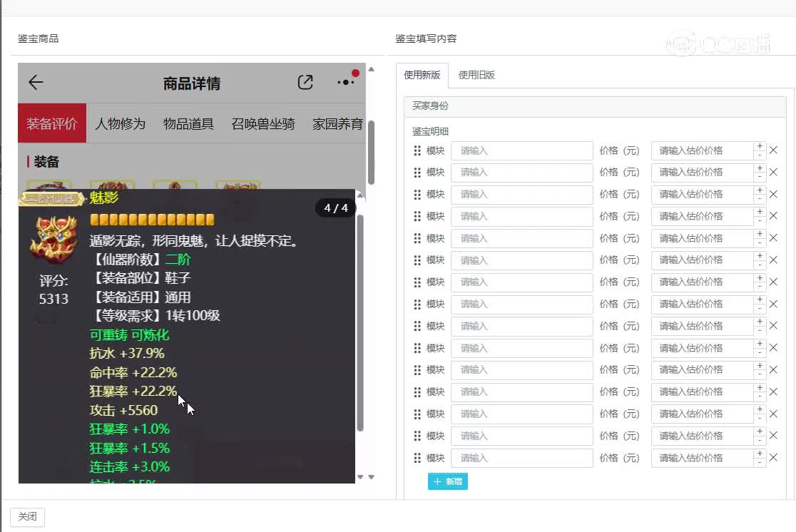Click the 狂暴率 +22.2% attribute

133,392
